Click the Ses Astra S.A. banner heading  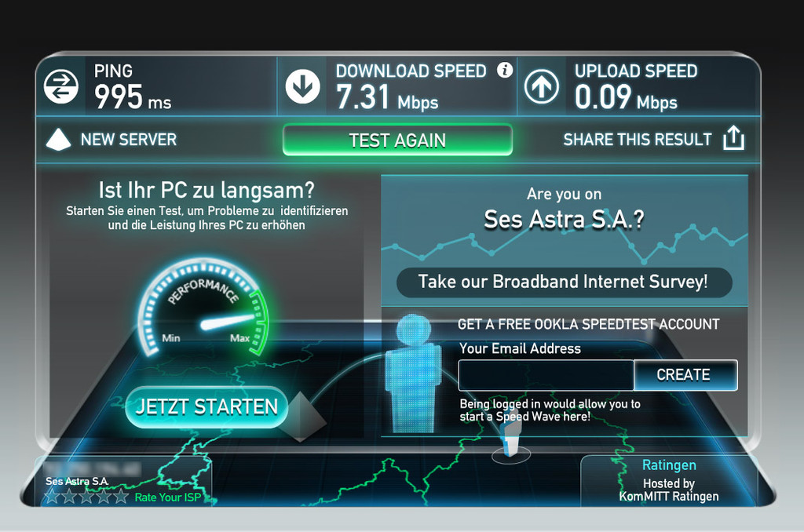[564, 220]
